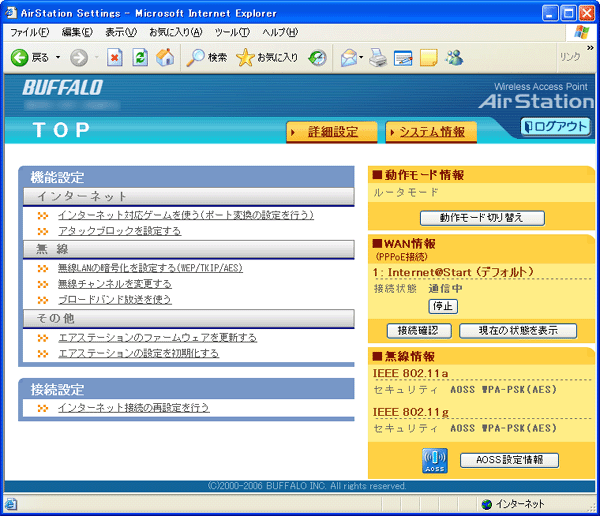Screen dimensions: 600x516
Task: Open インターネット接続の再設定を行う link
Action: [x=134, y=408]
